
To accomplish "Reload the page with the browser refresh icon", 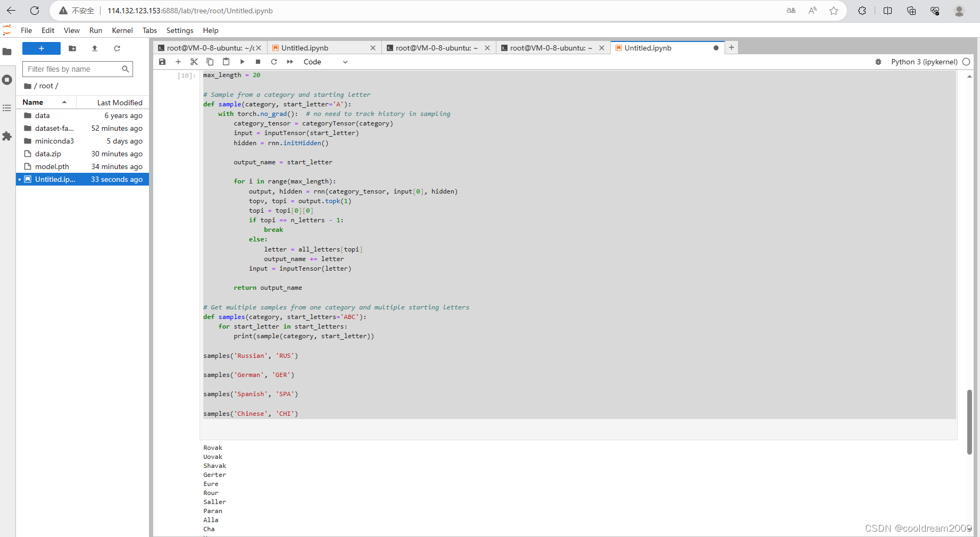I will pos(35,10).
